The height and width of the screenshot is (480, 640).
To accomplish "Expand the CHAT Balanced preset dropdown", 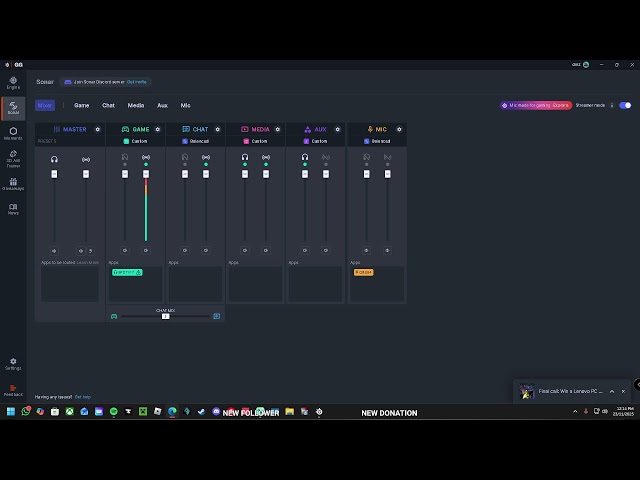I will point(197,141).
